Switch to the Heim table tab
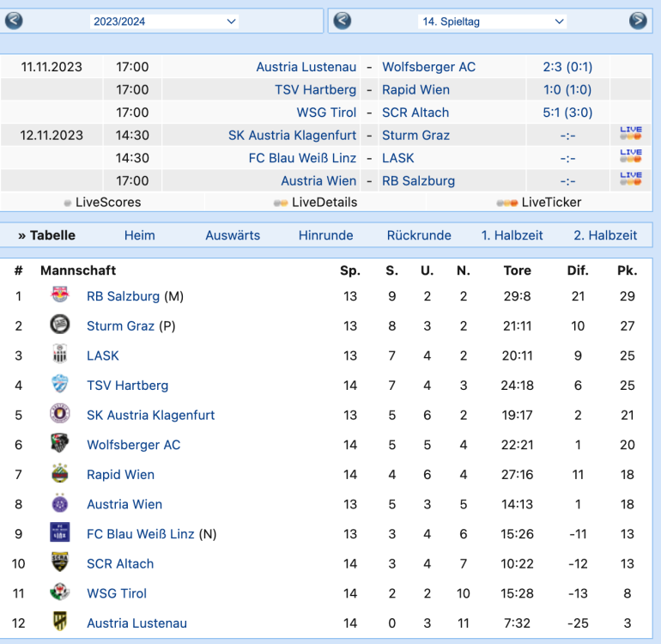The height and width of the screenshot is (644, 661). (x=139, y=235)
